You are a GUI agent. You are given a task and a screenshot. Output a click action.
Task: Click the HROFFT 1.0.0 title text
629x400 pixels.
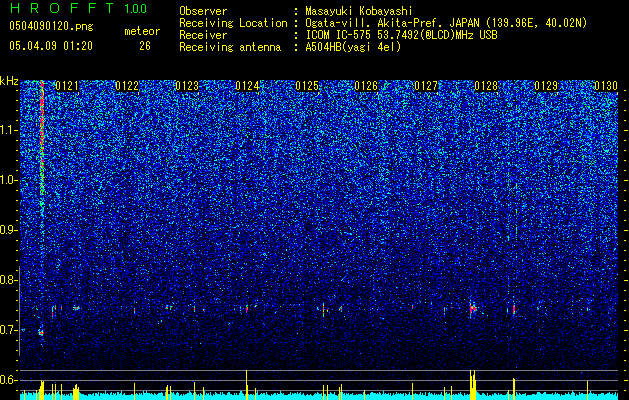point(78,8)
